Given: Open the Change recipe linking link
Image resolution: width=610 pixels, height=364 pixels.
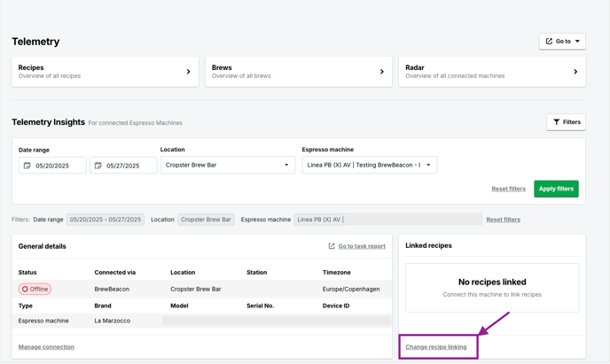Looking at the screenshot, I should click(435, 347).
